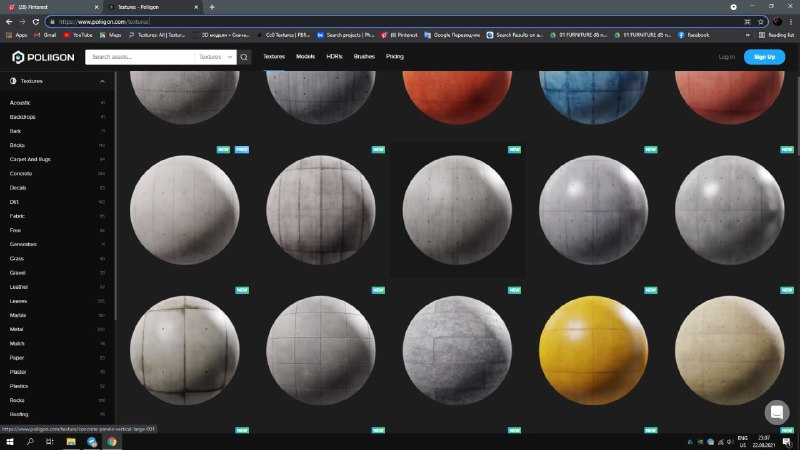Open the Models nav menu

305,57
